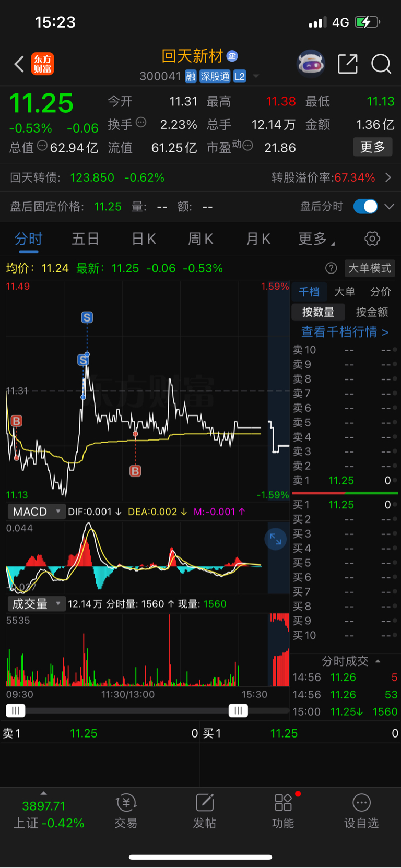Tap the 更多 quote details button
Viewport: 401px width, 868px height.
(x=373, y=147)
